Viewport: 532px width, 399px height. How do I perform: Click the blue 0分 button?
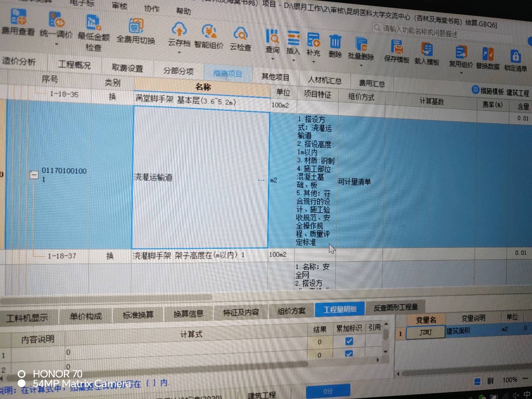tap(328, 391)
